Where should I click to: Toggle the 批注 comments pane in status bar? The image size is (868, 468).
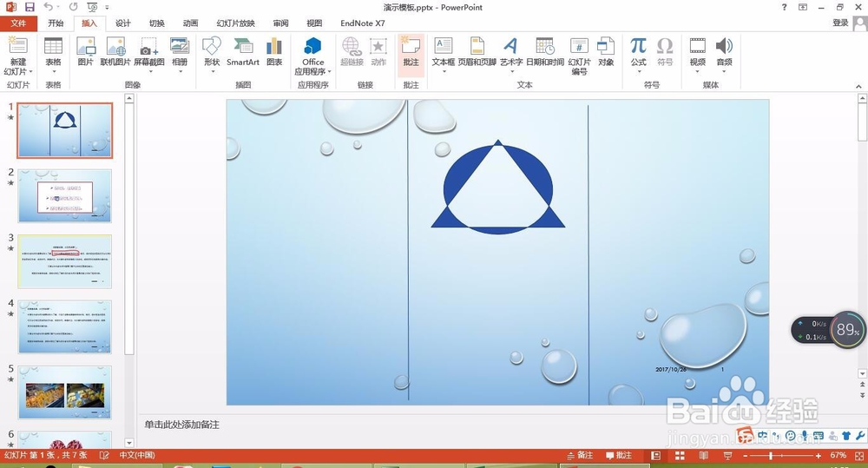619,455
